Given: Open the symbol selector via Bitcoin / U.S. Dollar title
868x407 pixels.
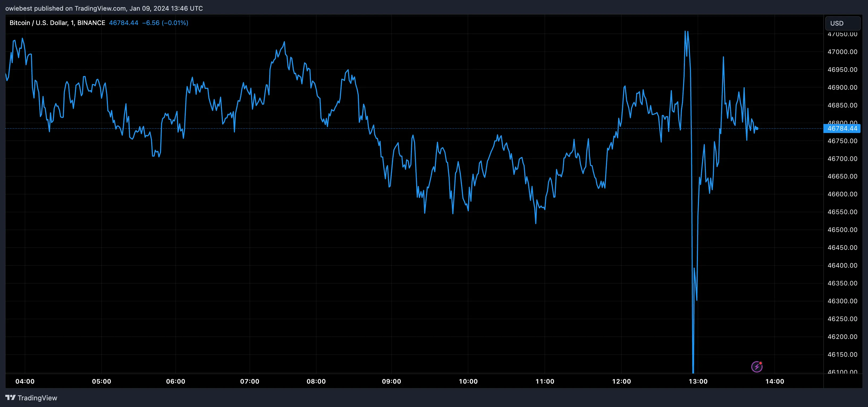Looking at the screenshot, I should [x=37, y=23].
